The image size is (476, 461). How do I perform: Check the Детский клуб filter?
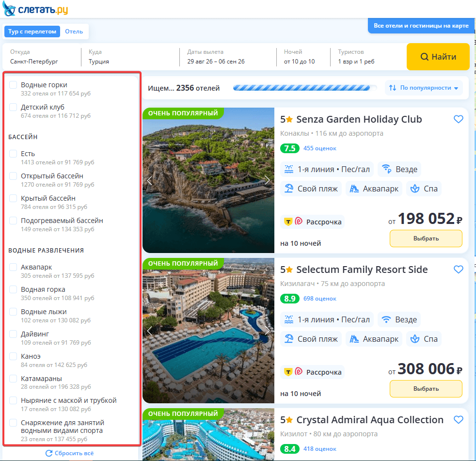13,107
